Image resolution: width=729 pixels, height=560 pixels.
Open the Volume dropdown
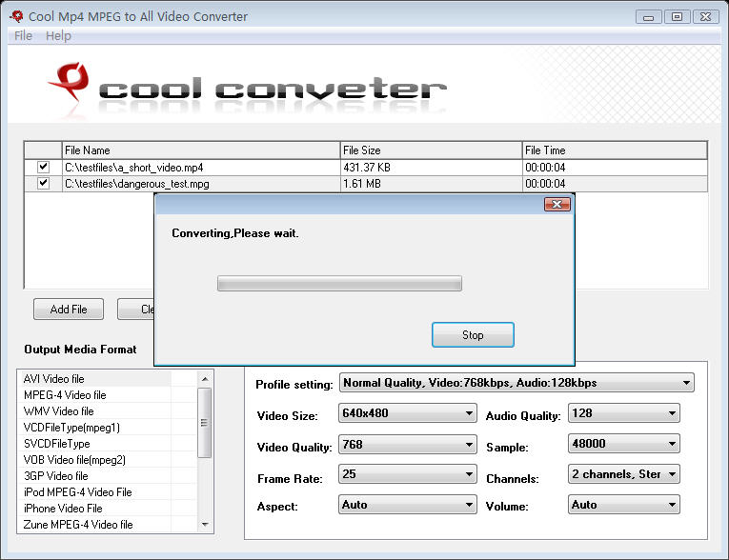[x=623, y=505]
